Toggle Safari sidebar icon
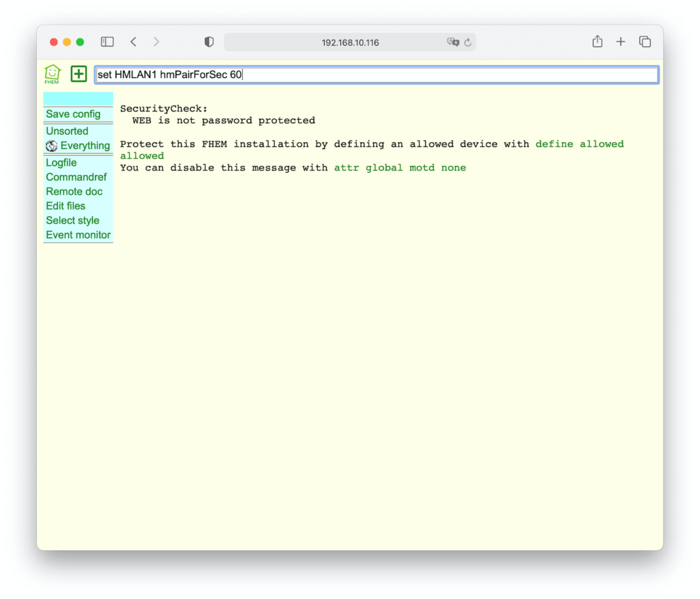 pyautogui.click(x=107, y=42)
